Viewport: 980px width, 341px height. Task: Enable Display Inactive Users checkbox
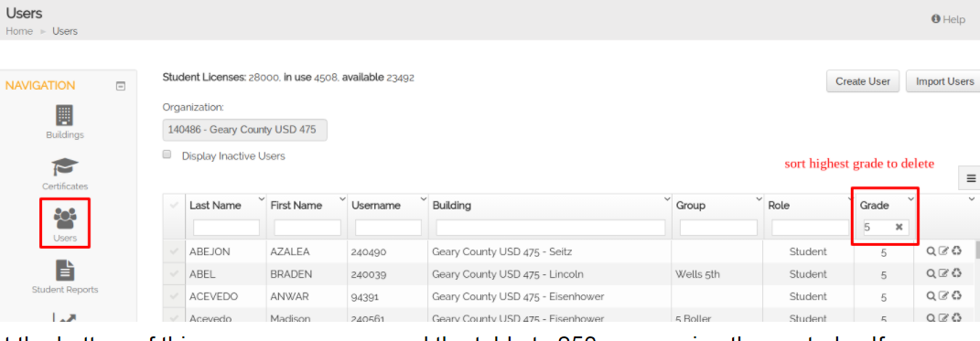pyautogui.click(x=167, y=155)
